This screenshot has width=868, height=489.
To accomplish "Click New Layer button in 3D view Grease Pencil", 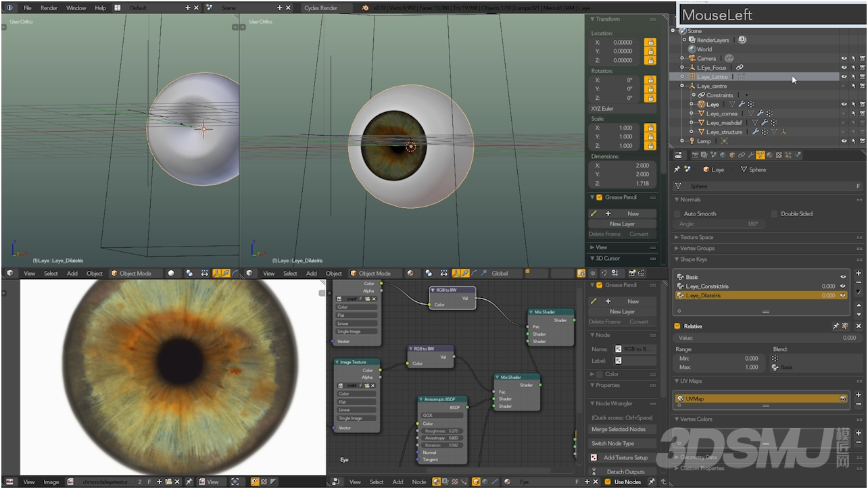I will click(x=622, y=224).
